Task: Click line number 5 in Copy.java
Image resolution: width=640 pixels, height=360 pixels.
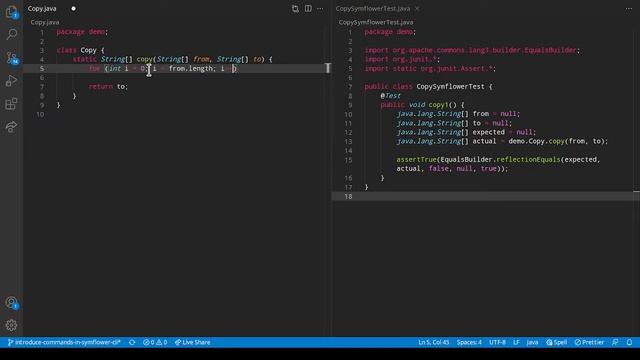Action: pos(42,68)
